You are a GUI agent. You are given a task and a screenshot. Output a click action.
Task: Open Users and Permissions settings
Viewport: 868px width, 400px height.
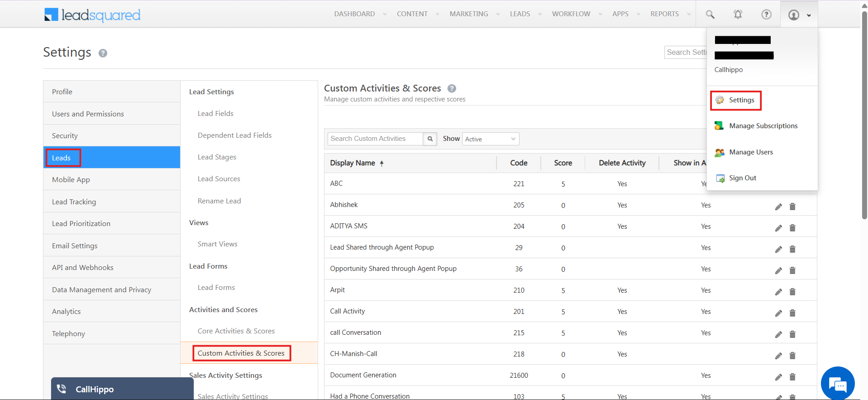112,114
